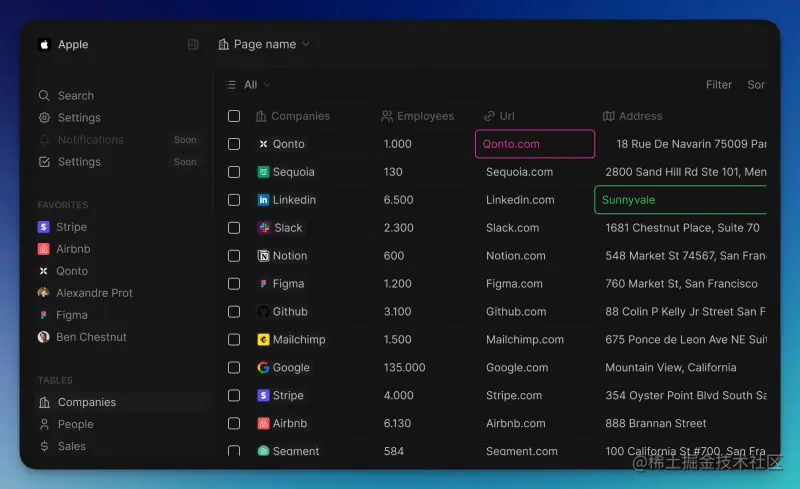Click the Employees column header

tap(417, 116)
